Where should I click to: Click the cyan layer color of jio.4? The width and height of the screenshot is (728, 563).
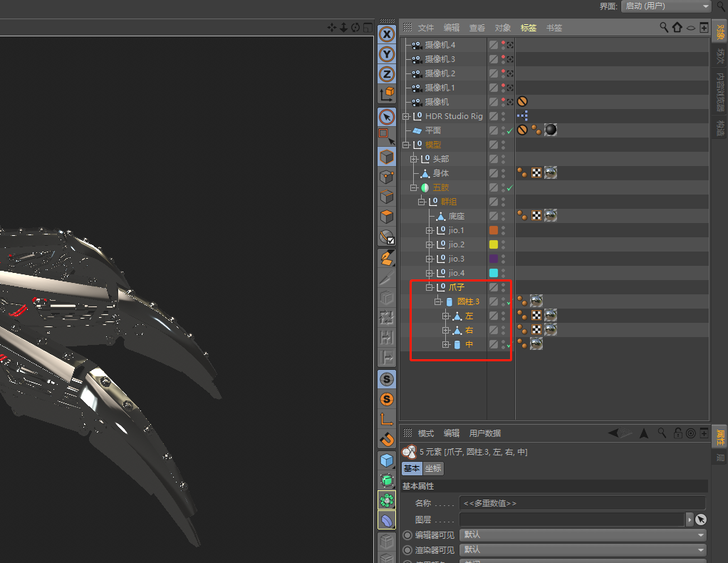[x=494, y=273]
